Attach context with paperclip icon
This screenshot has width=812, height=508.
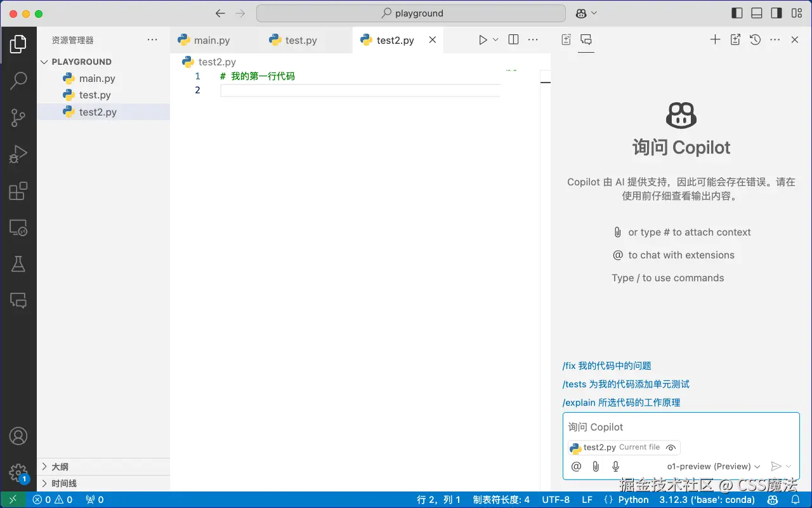596,466
